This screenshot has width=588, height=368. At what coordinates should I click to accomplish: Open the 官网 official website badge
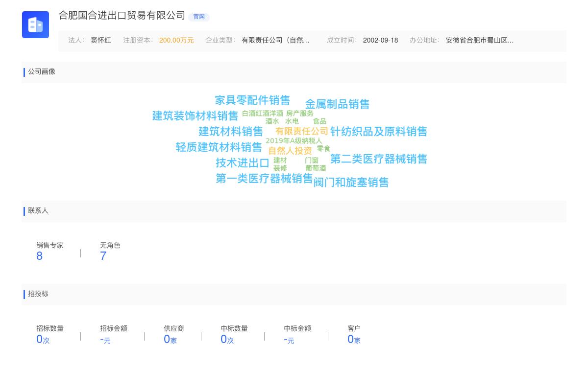(199, 17)
